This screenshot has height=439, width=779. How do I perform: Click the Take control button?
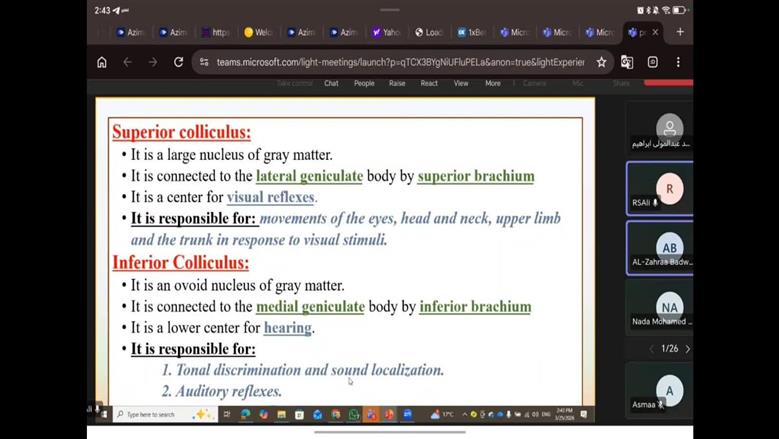295,83
